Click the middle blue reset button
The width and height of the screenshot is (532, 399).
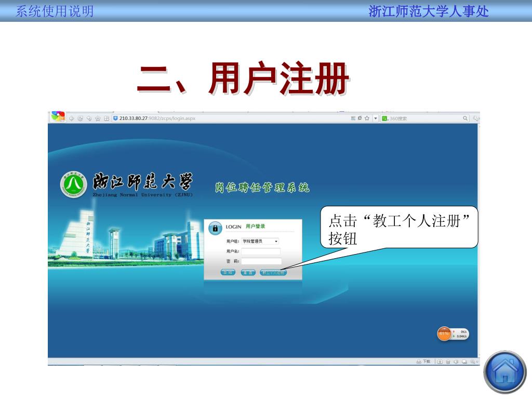point(248,272)
